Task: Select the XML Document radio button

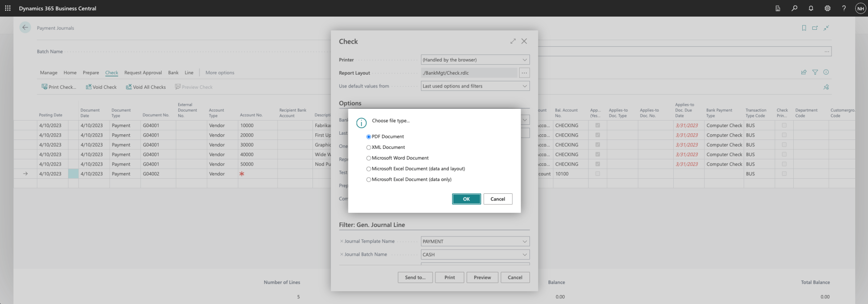Action: [x=369, y=148]
